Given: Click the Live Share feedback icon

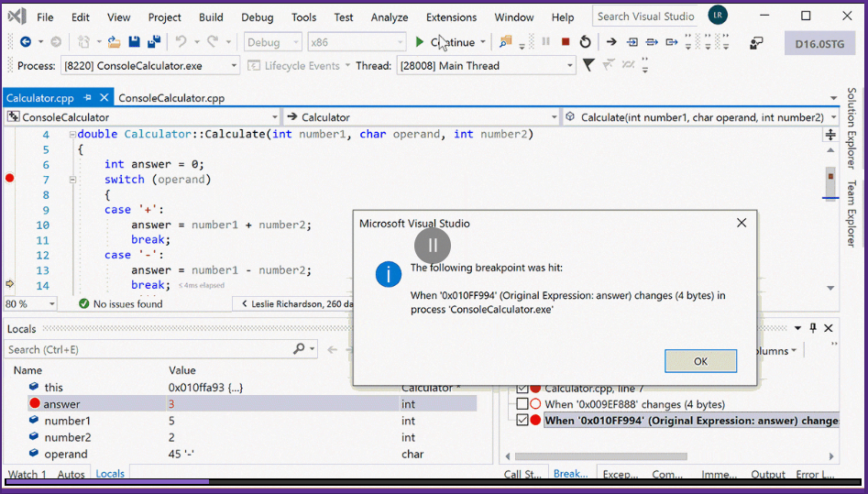Looking at the screenshot, I should pos(757,43).
